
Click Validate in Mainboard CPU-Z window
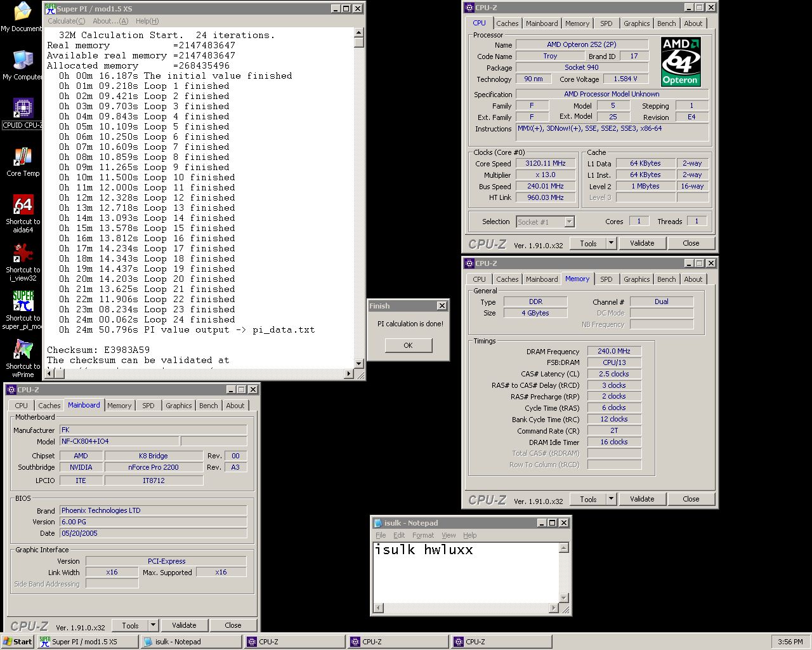184,625
